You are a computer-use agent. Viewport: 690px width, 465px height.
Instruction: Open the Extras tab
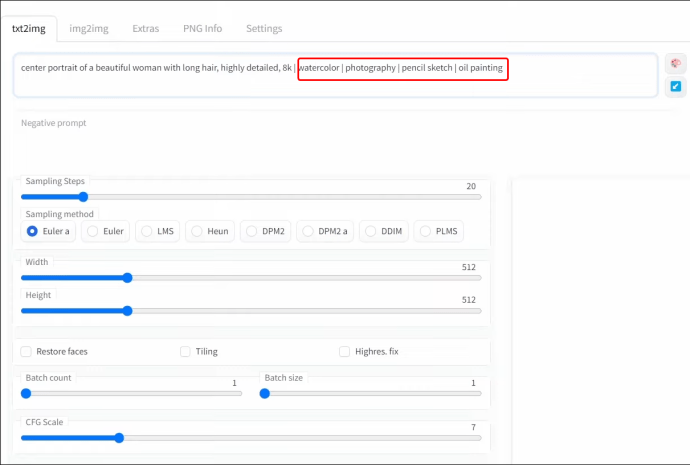pyautogui.click(x=148, y=29)
